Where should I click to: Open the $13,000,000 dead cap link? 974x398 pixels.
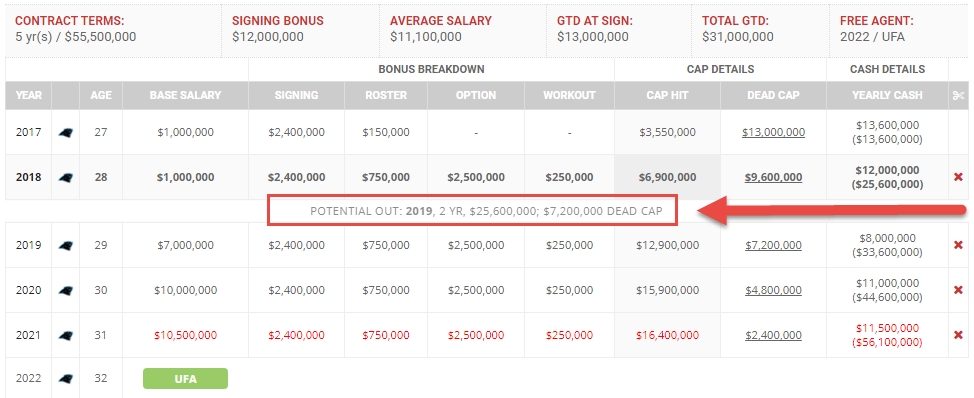pyautogui.click(x=773, y=132)
